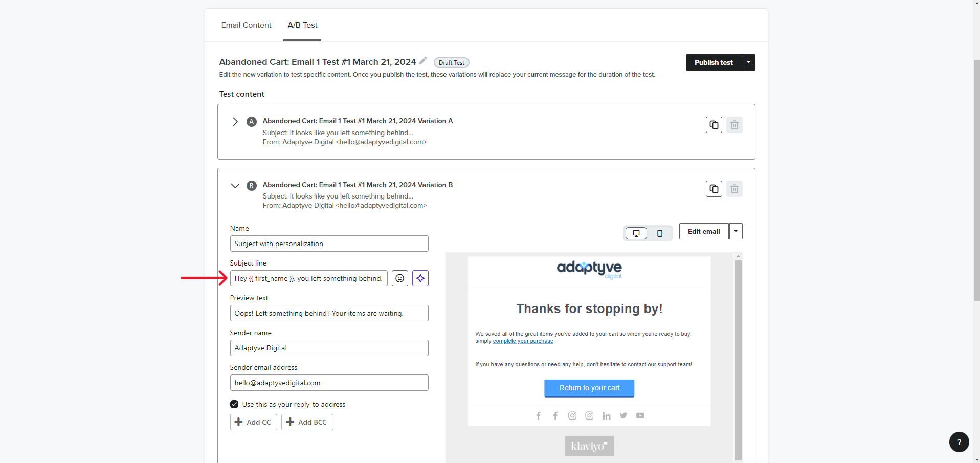Viewport: 980px width, 463px height.
Task: Open the help question mark button
Action: tap(959, 442)
